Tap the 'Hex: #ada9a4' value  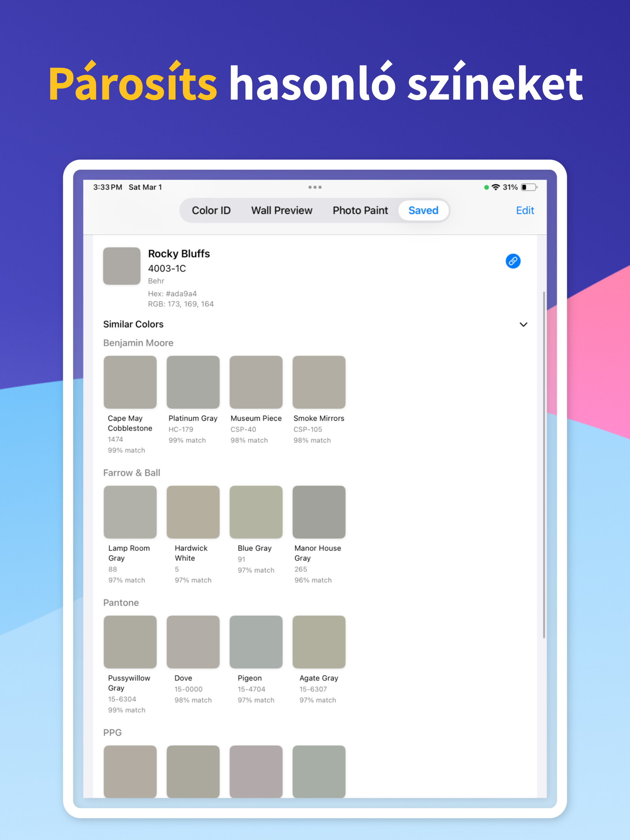point(172,294)
